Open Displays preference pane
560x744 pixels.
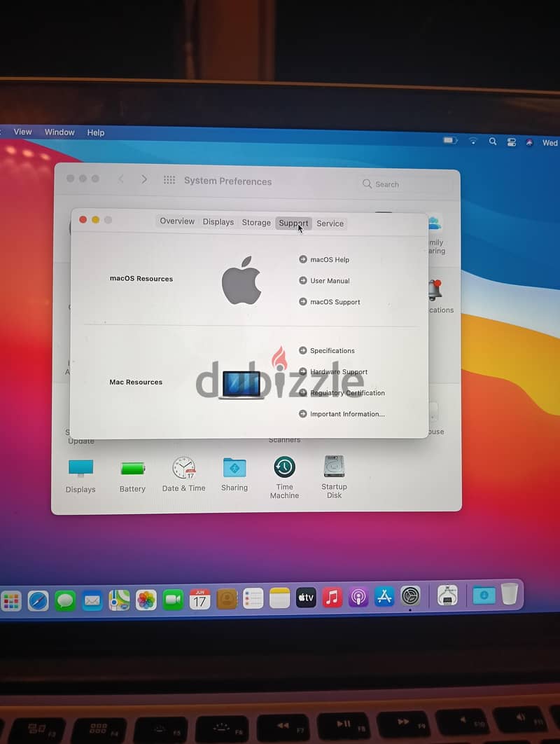pyautogui.click(x=80, y=476)
